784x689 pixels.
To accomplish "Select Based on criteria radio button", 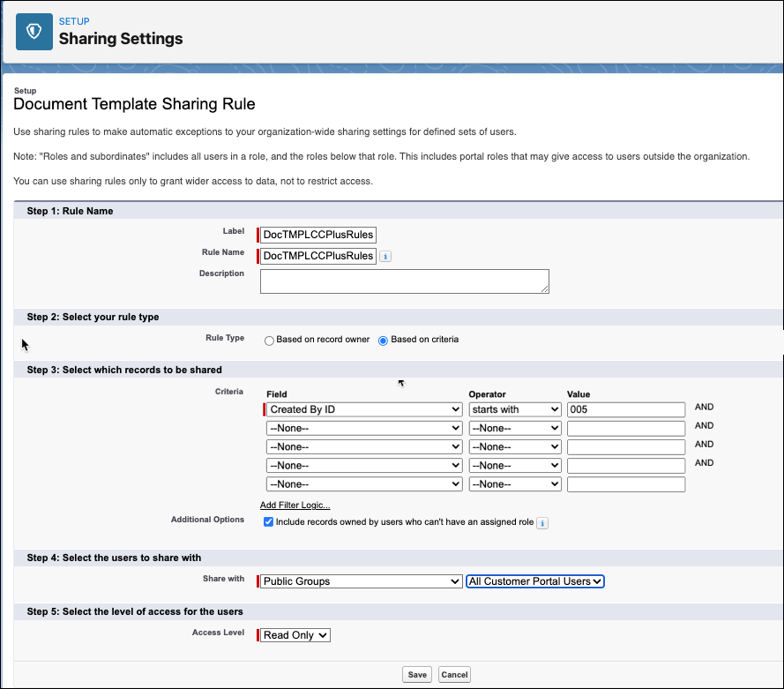I will tap(383, 341).
